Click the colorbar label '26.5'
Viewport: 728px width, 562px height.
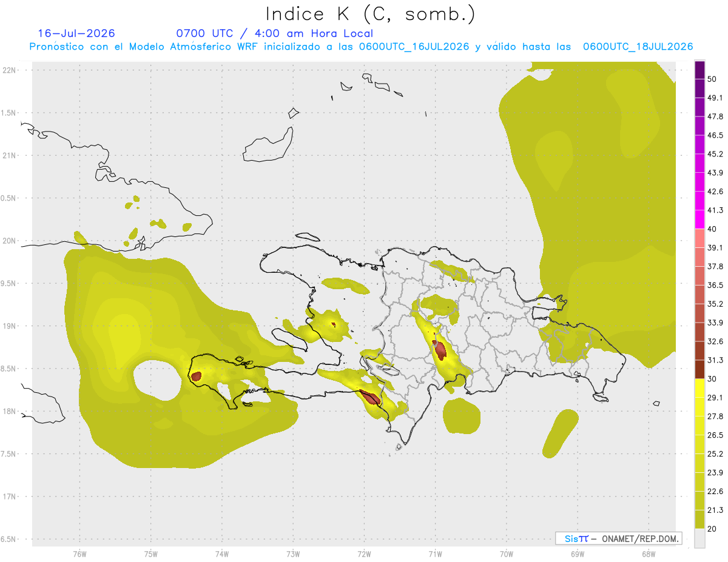coord(715,435)
